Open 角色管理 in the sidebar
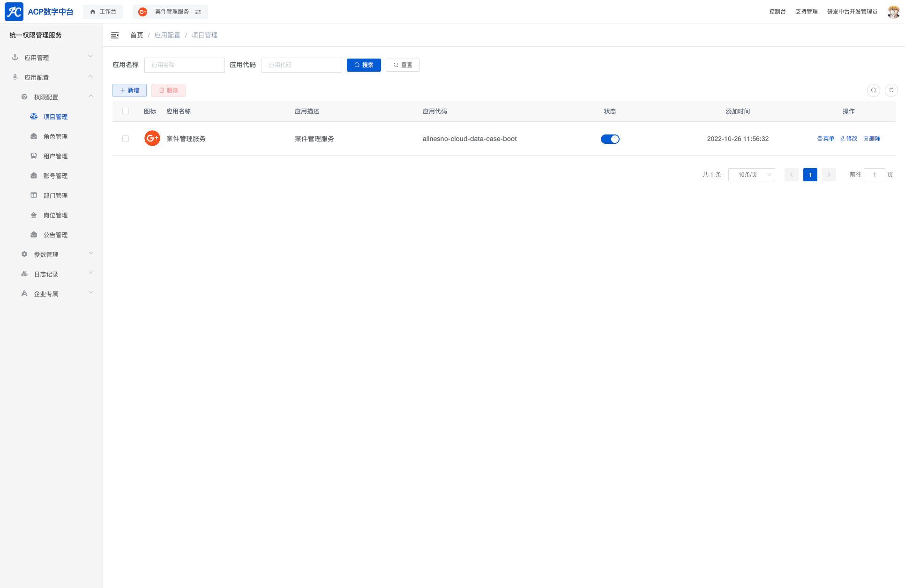Viewport: 905px width, 588px height. 55,136
